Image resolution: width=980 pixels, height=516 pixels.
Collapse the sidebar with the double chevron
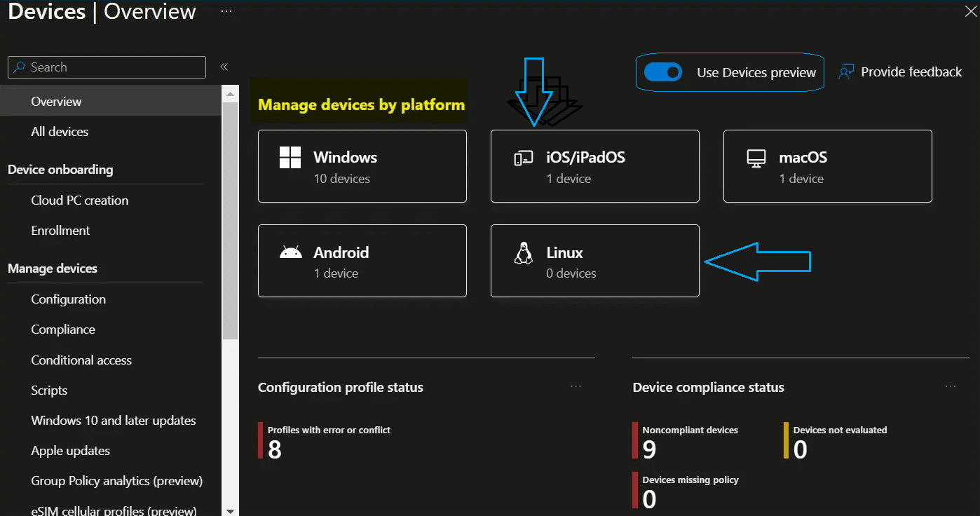click(x=224, y=67)
